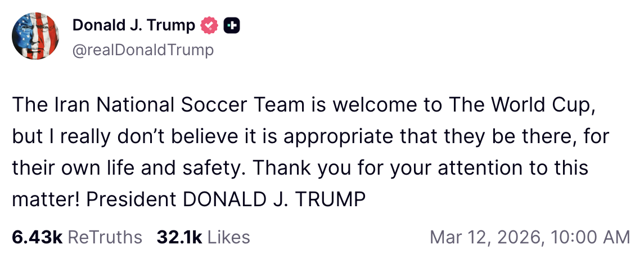This screenshot has width=644, height=262.
Task: Click the Likes label
Action: click(x=228, y=237)
